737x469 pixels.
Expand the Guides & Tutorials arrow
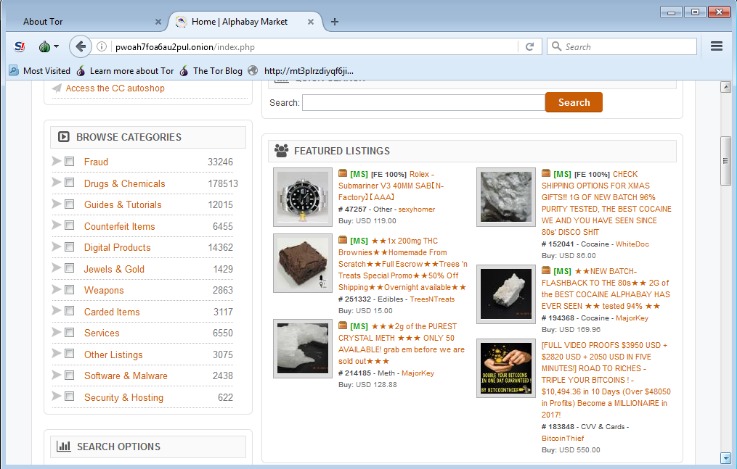pos(56,204)
